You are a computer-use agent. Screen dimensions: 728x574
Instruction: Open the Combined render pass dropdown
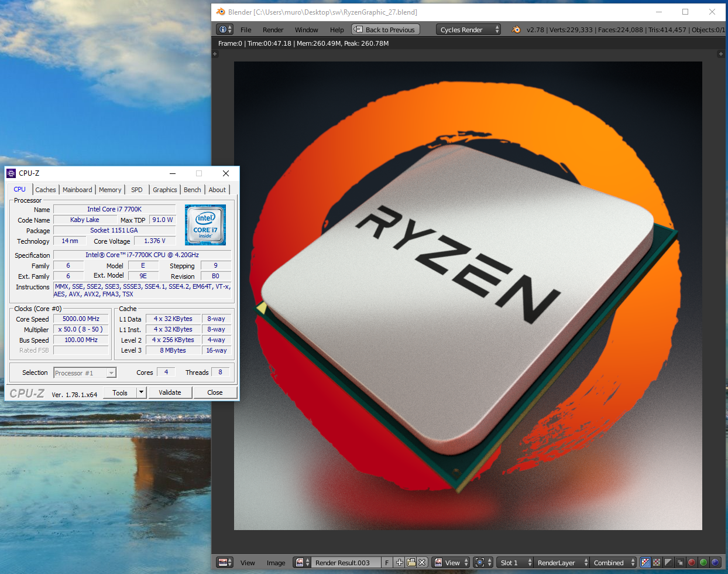[x=613, y=562]
